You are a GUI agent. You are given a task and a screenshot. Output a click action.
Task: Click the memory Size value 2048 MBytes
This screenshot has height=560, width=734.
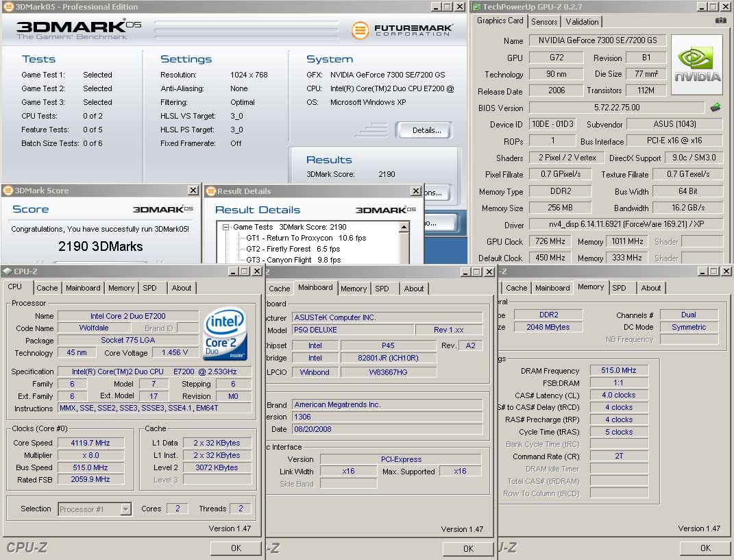548,327
